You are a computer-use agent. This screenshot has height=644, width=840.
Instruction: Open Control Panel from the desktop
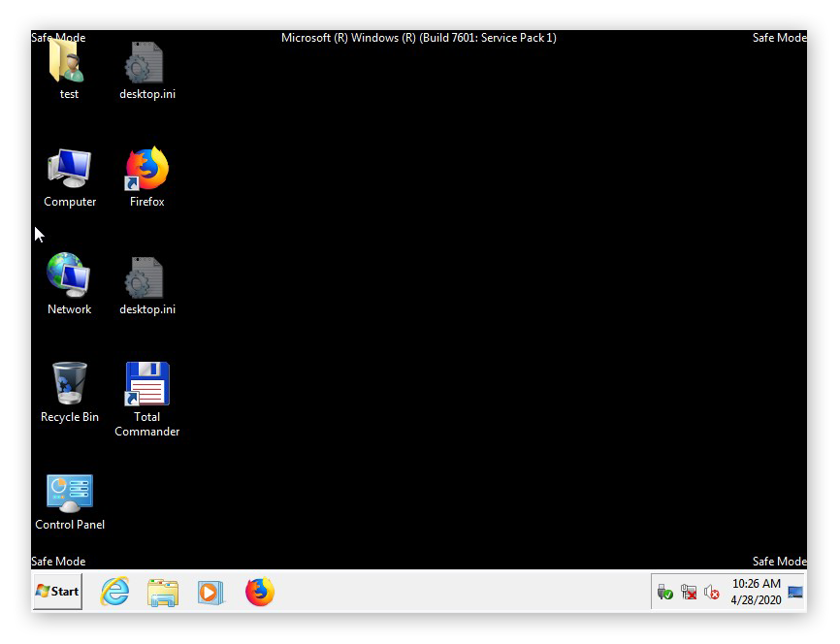[69, 491]
